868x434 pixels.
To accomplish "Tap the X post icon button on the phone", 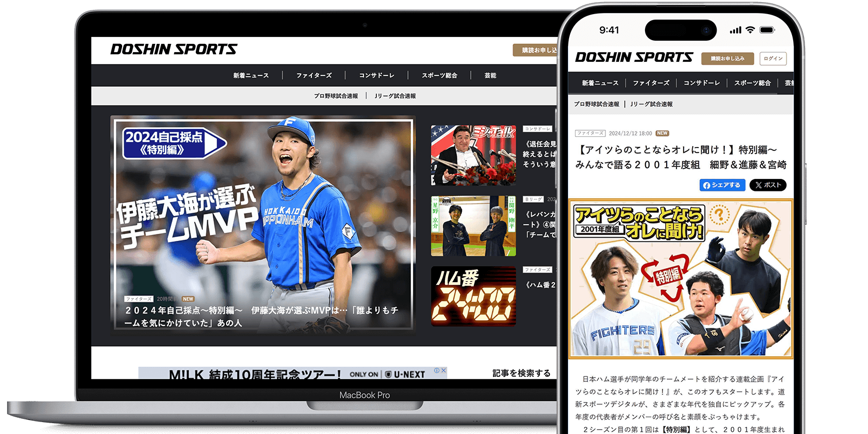I will tap(768, 185).
